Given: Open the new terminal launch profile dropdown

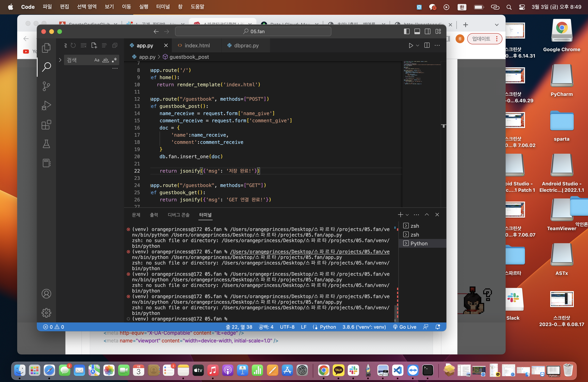Looking at the screenshot, I should point(407,215).
